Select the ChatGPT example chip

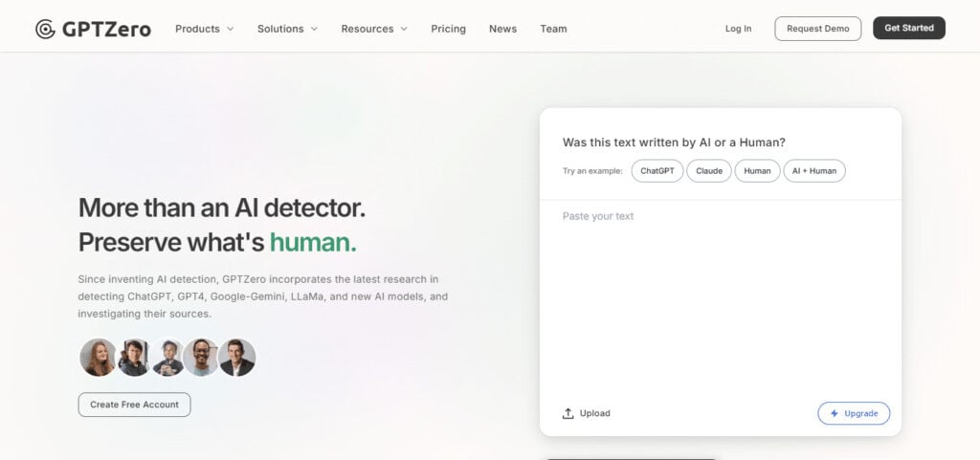[x=657, y=171]
